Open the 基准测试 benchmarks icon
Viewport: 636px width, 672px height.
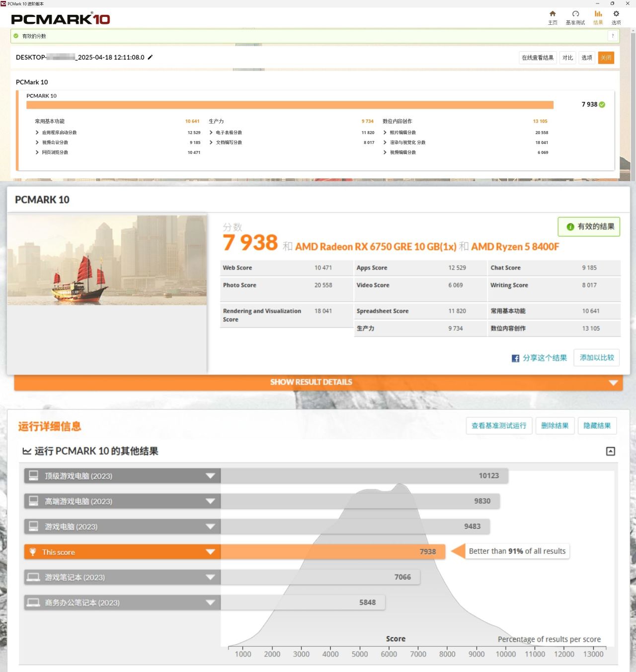click(x=575, y=14)
